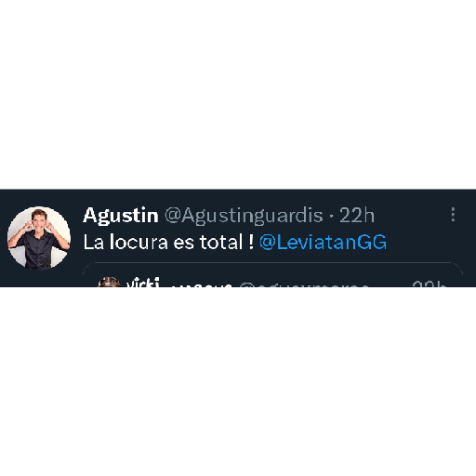
Task: Open the three-dot more options menu
Action: coord(453,215)
